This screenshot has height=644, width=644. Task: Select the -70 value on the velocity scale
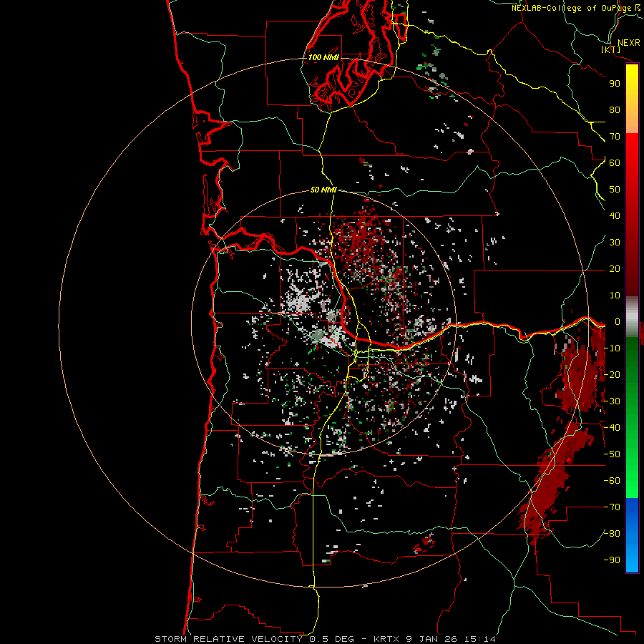(x=612, y=507)
